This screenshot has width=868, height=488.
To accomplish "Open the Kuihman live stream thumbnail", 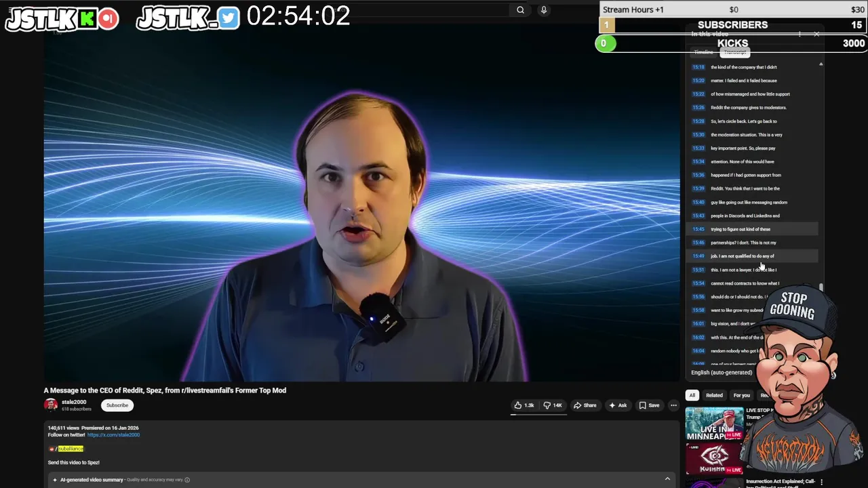I will [714, 459].
